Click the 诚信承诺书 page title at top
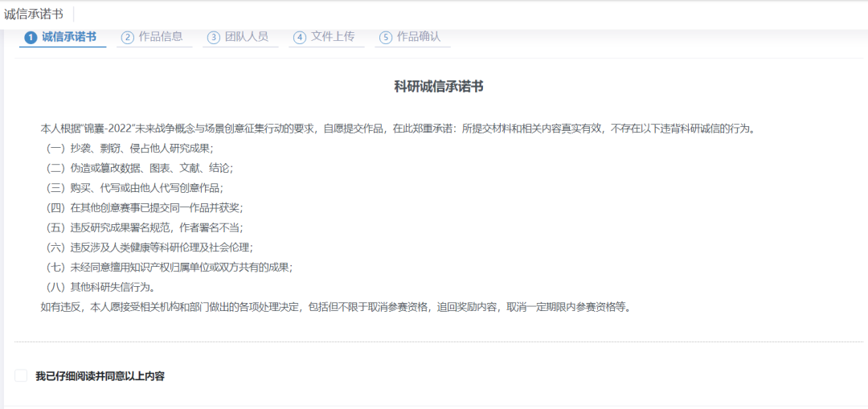Viewport: 868px width, 409px height. click(x=33, y=14)
